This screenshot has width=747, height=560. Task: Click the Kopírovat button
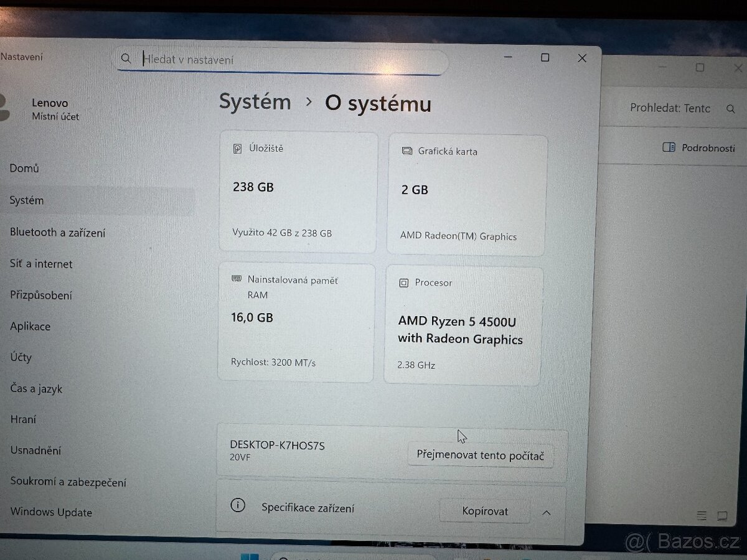484,510
